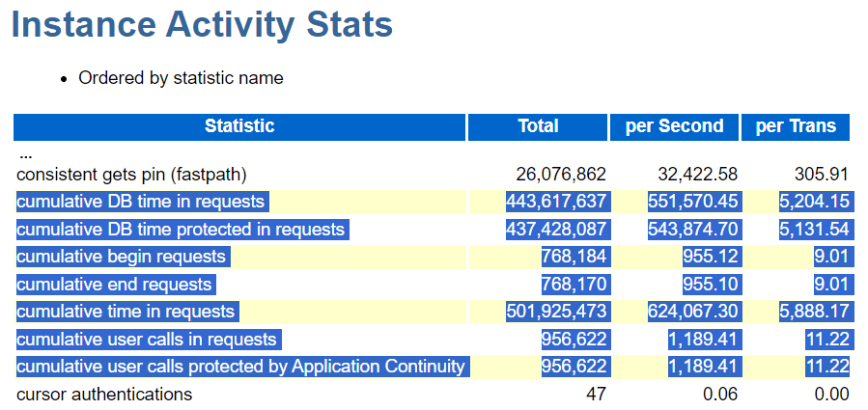Click the Application Continuity protected user calls row
Screen dimensions: 868x410
(241, 367)
